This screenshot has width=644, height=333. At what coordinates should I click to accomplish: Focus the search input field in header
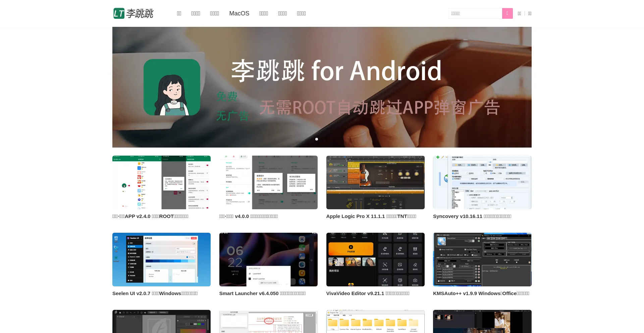(475, 13)
